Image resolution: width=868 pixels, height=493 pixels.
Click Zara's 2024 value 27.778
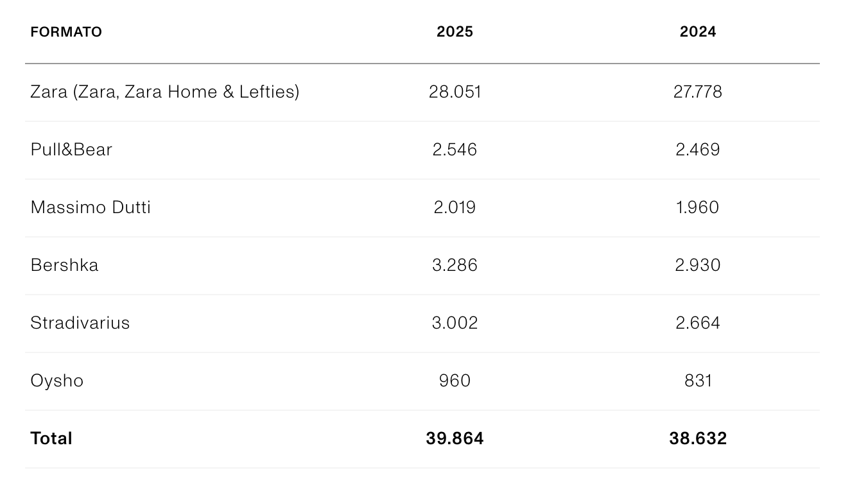point(698,92)
